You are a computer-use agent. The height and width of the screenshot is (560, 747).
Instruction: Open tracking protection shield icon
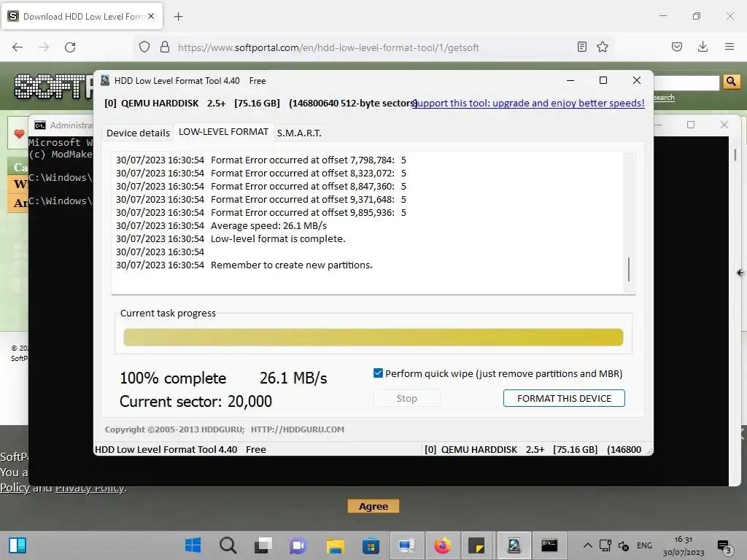coord(144,47)
